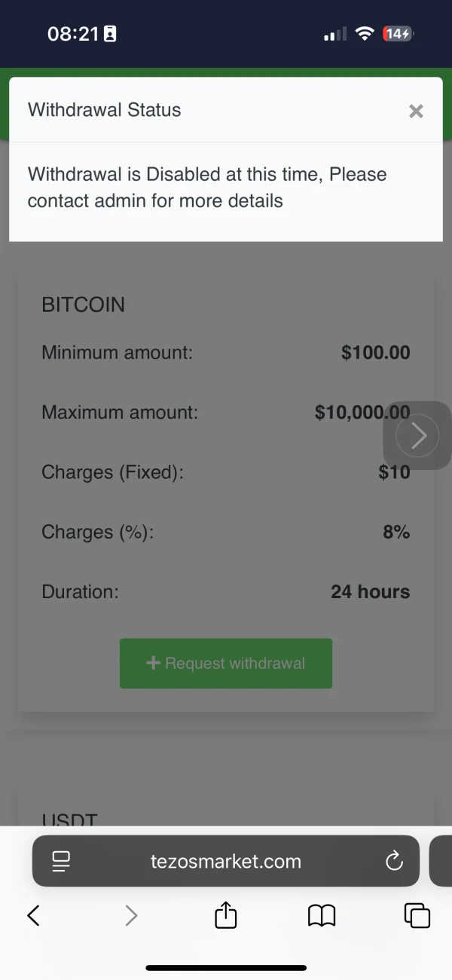Go back to the previous page
The image size is (452, 980).
[x=33, y=915]
